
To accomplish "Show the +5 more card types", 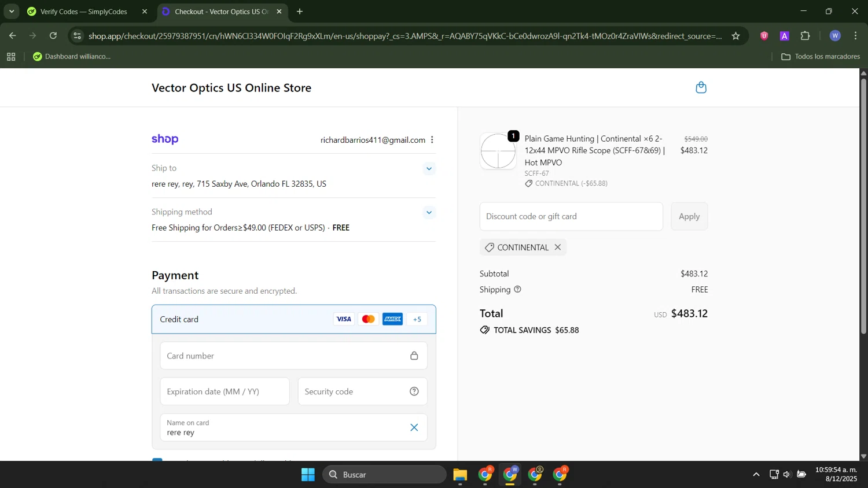I will pyautogui.click(x=417, y=319).
